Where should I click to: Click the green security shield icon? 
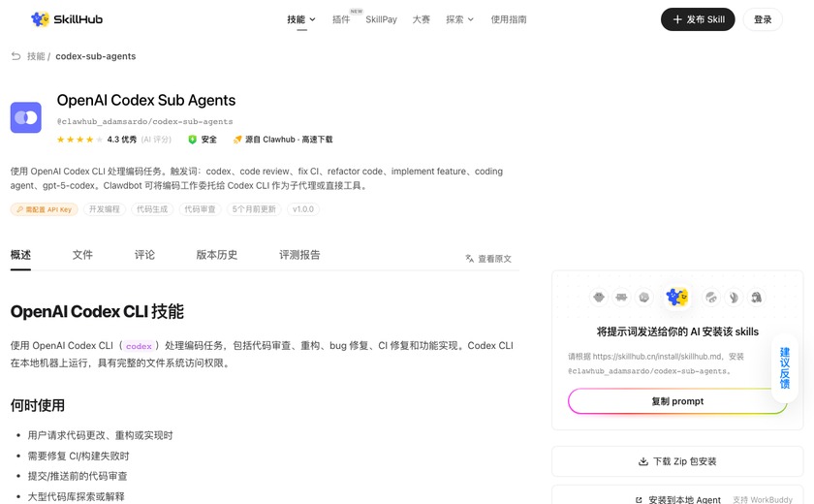(192, 140)
